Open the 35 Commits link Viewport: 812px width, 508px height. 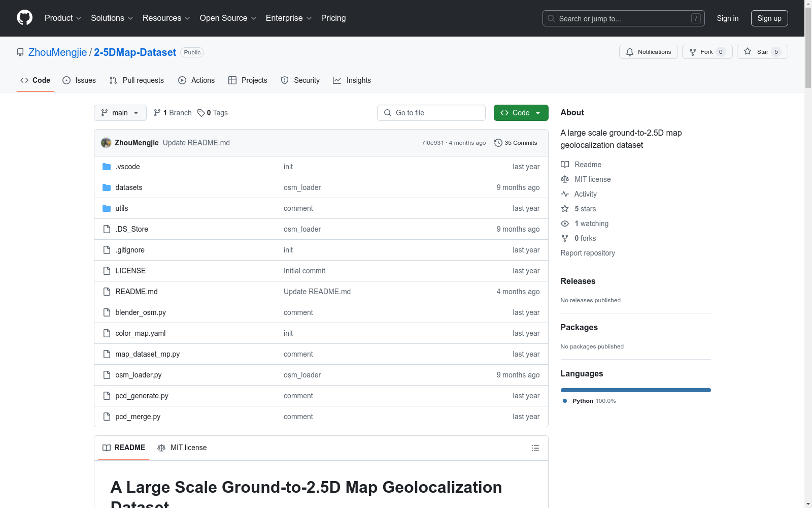(x=516, y=143)
